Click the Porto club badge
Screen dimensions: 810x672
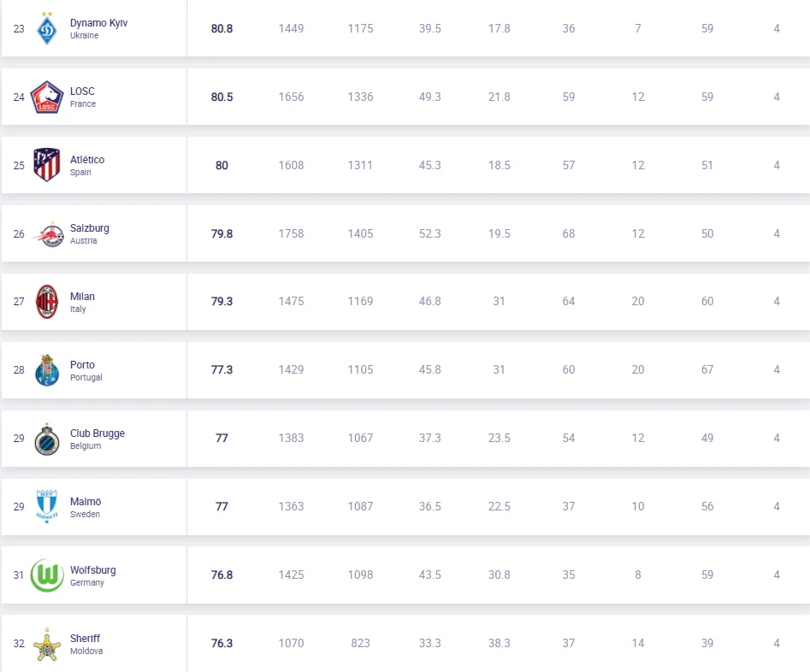point(47,370)
